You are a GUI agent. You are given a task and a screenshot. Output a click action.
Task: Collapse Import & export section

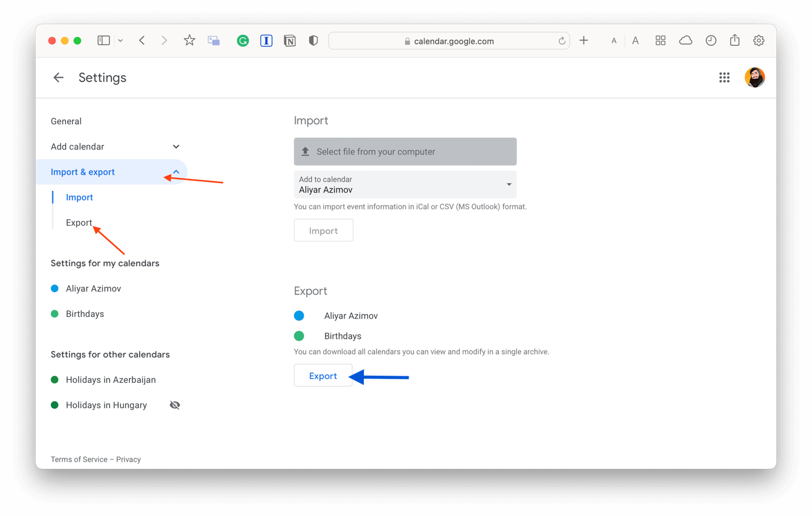(176, 172)
